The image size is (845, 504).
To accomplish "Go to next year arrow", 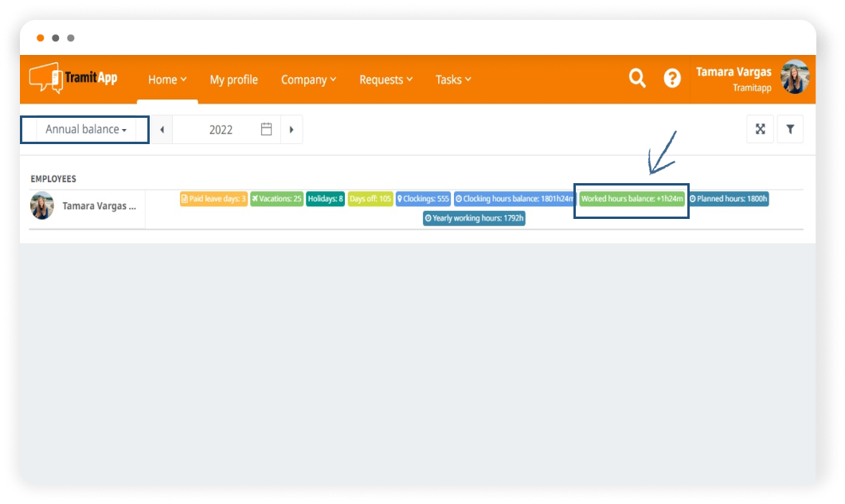I will tap(291, 129).
